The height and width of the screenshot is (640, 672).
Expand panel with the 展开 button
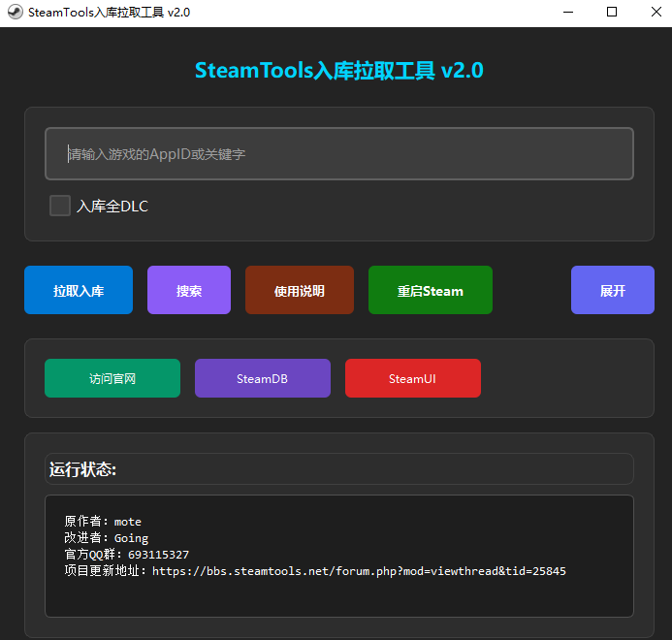[613, 290]
